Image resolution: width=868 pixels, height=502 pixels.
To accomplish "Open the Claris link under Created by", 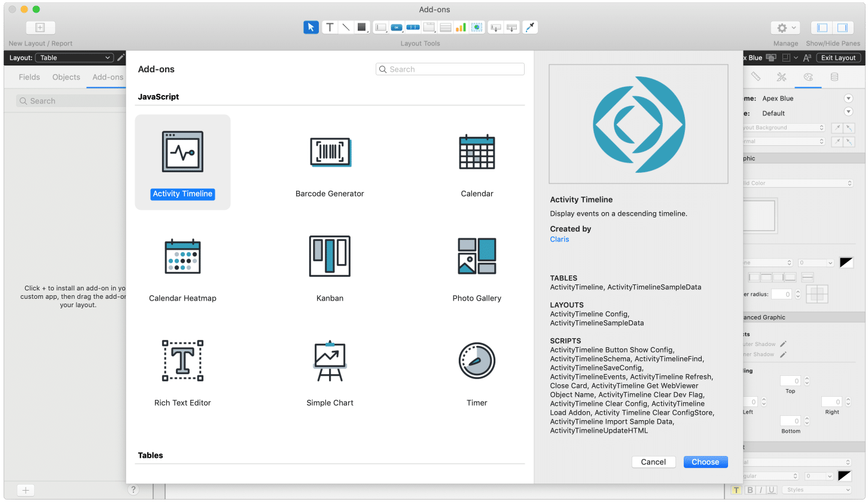I will pyautogui.click(x=559, y=239).
